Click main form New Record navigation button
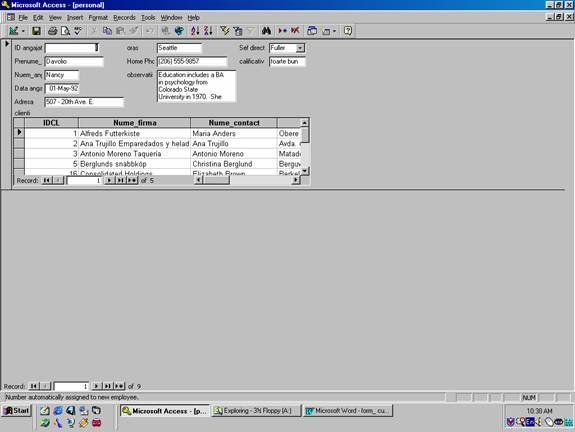The image size is (575, 432). [119, 386]
